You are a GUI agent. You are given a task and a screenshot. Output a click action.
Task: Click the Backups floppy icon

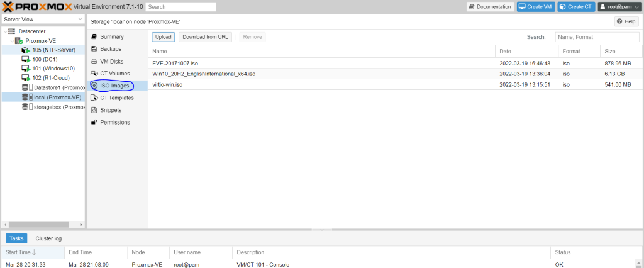94,49
